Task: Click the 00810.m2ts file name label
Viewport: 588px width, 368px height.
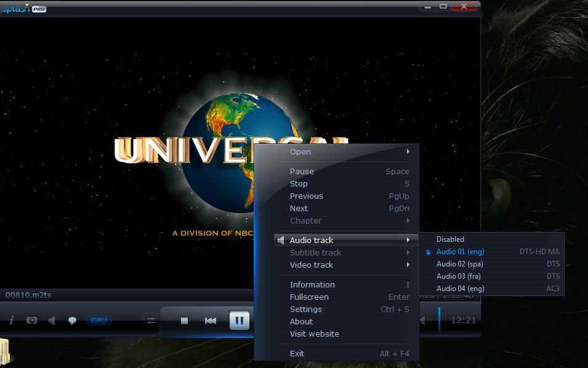Action: click(x=28, y=295)
